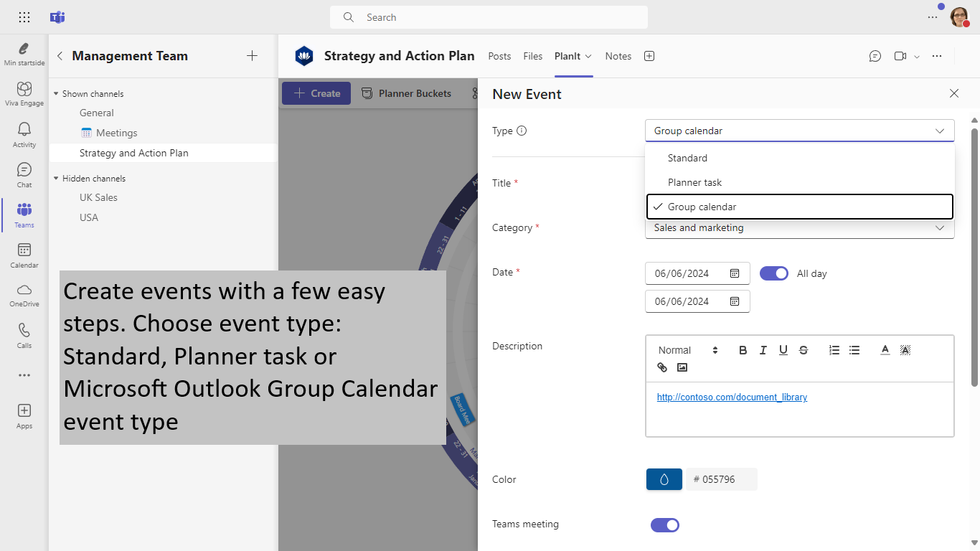Screen dimensions: 980x551
Task: Insert a numbered list in Description
Action: coord(834,350)
